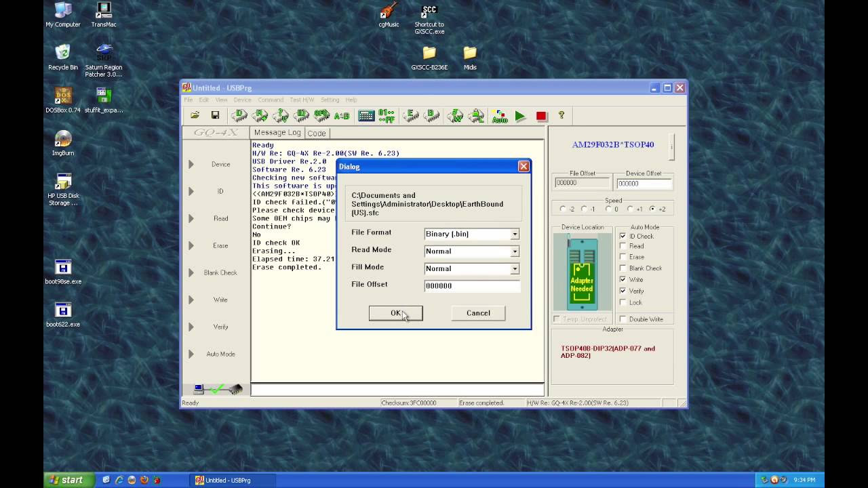Click the CFG chip toolbar icon
This screenshot has width=868, height=488.
pos(321,116)
